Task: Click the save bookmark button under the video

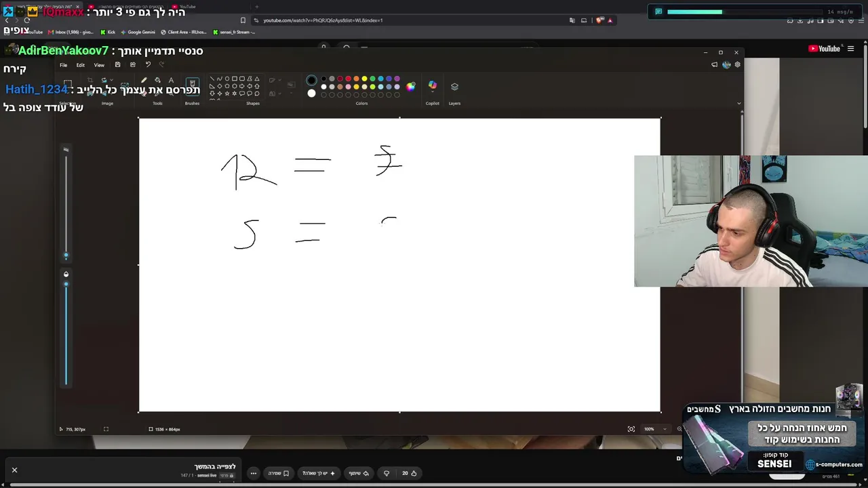Action: 279,473
